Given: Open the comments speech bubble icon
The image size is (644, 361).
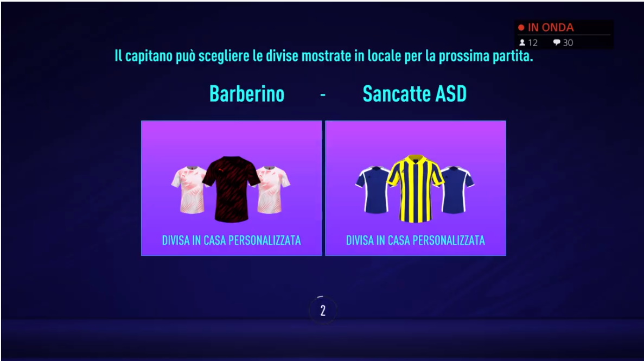Looking at the screenshot, I should [557, 42].
